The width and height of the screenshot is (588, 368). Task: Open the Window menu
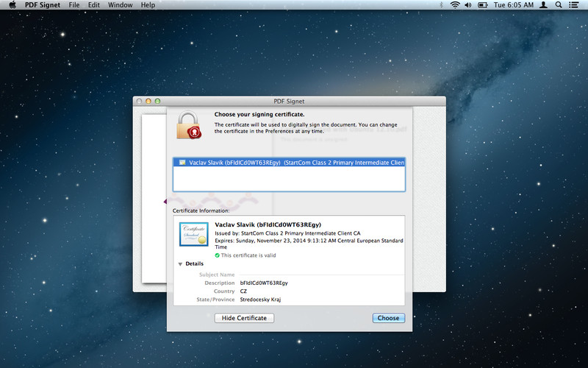[x=120, y=5]
